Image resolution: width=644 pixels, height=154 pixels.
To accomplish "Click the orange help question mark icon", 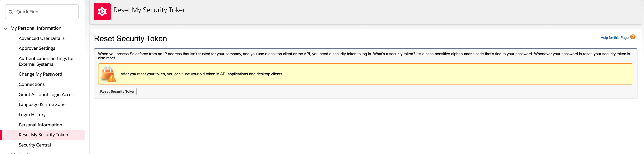I will [x=633, y=37].
